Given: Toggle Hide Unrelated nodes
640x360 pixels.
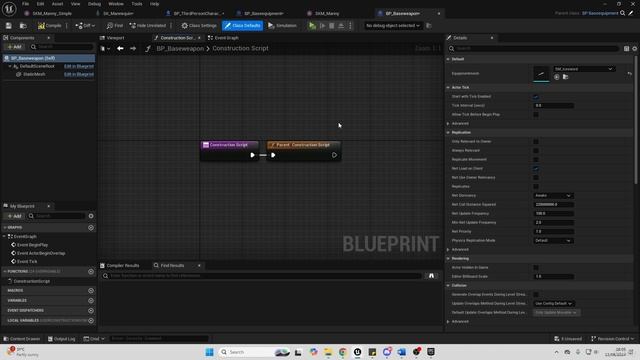Looking at the screenshot, I should (148, 25).
